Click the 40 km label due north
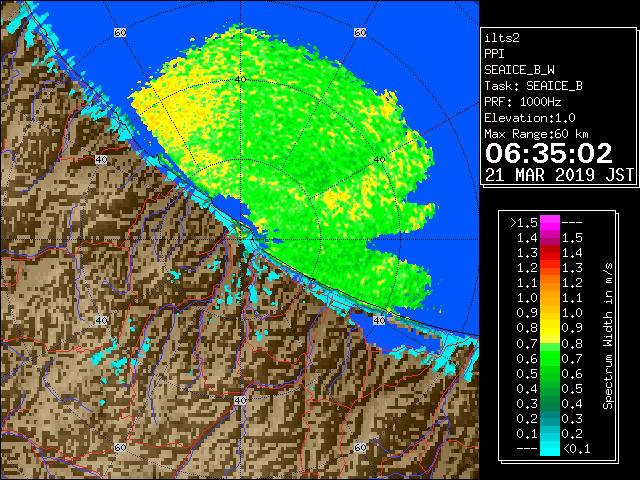Screen dimensions: 640x480 point(240,79)
